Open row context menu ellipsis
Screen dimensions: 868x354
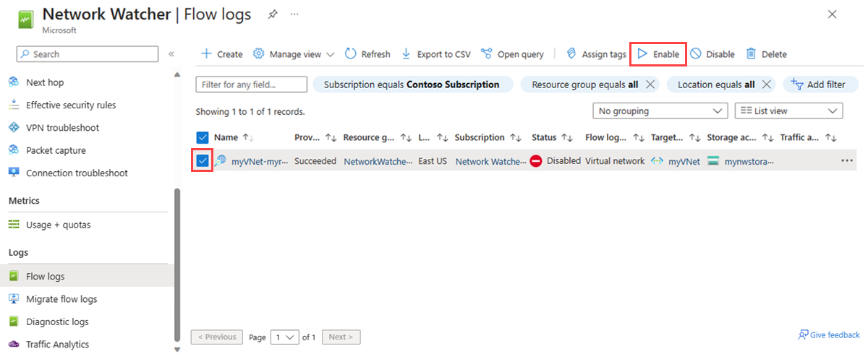(x=847, y=160)
